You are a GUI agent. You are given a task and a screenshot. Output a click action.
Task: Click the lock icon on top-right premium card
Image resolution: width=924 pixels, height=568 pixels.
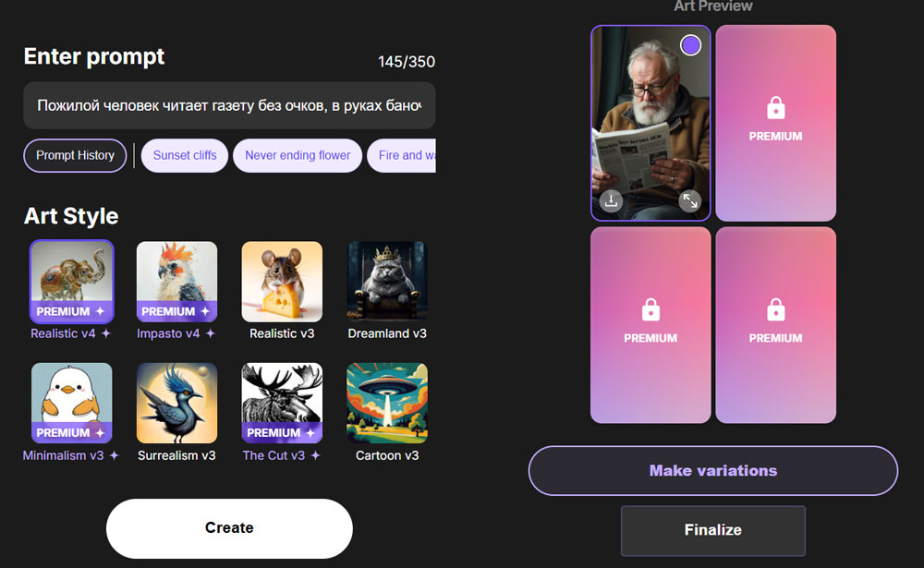click(775, 108)
